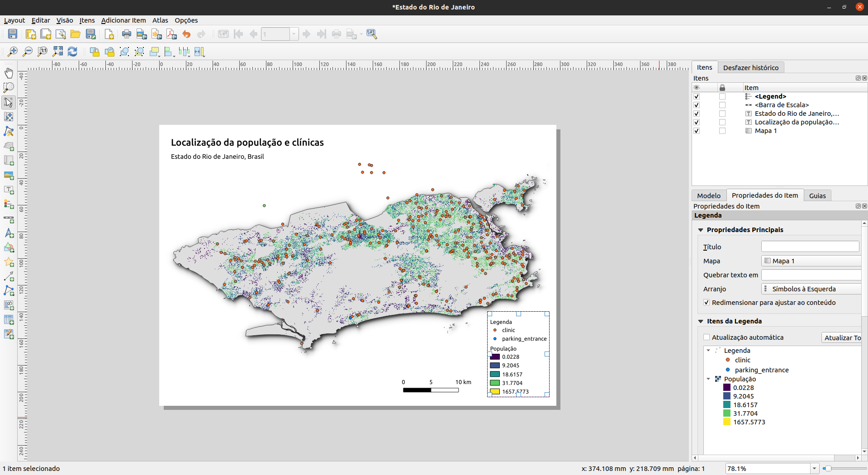
Task: Select the Pan Layout hand tool
Action: [9, 73]
